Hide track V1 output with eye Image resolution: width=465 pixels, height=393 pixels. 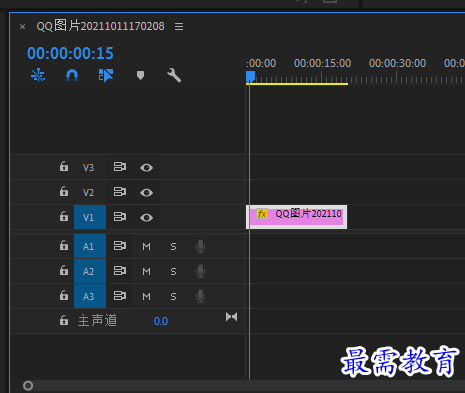coord(146,218)
